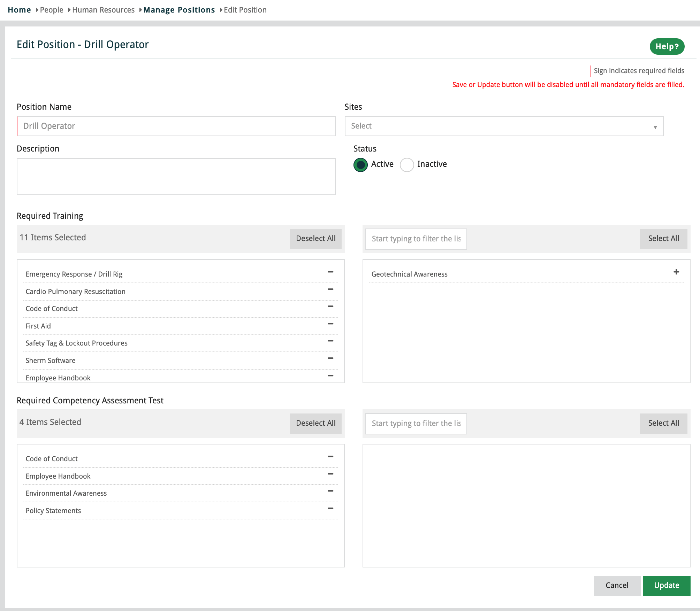This screenshot has height=611, width=700.
Task: Click the competency test filter field
Action: 416,424
